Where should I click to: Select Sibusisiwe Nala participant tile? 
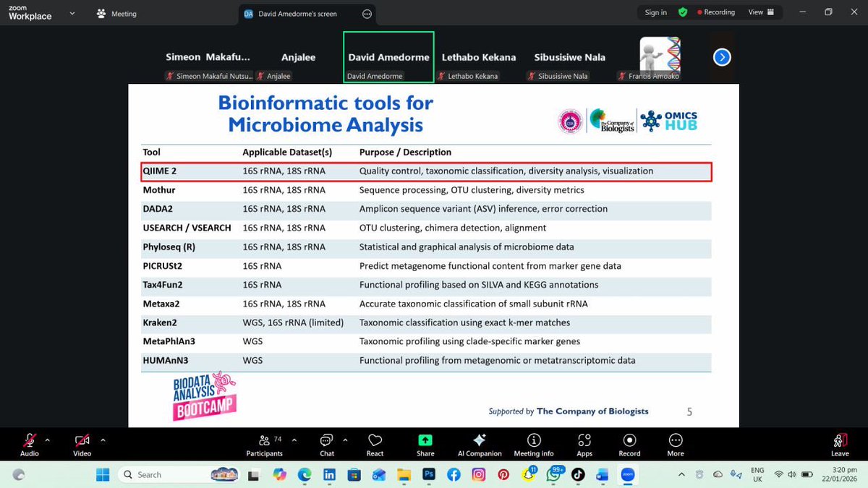click(570, 57)
